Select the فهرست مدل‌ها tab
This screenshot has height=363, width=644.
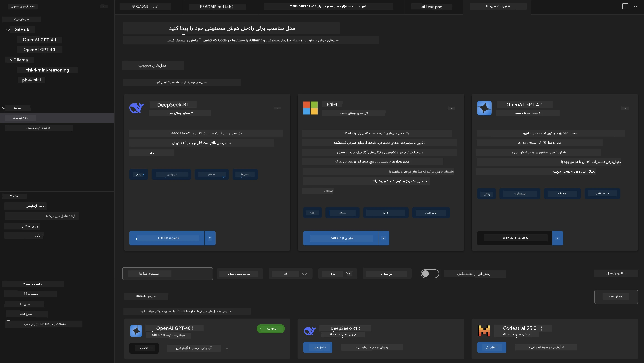click(x=498, y=6)
